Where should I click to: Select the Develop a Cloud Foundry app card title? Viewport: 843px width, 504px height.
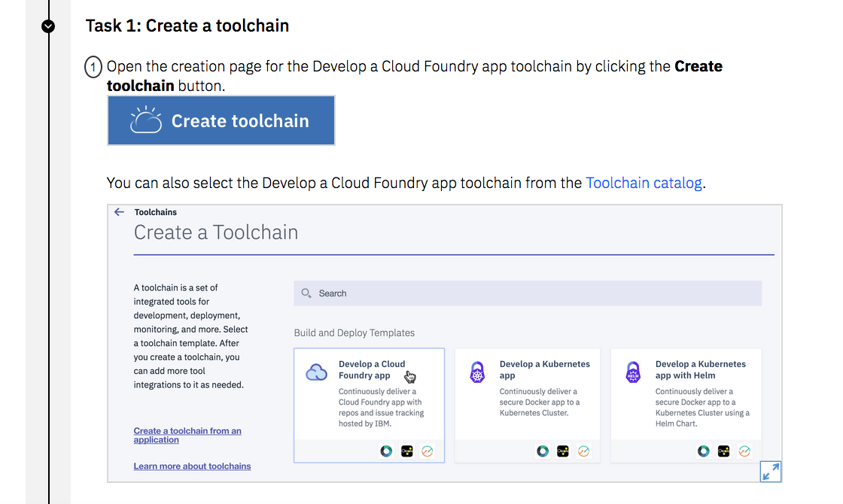click(372, 369)
